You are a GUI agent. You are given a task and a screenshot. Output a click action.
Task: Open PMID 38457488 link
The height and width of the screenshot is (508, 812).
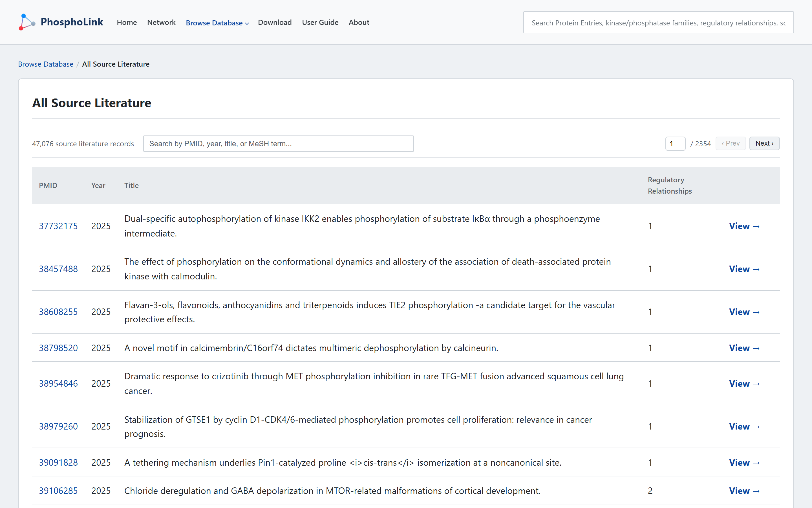tap(58, 269)
